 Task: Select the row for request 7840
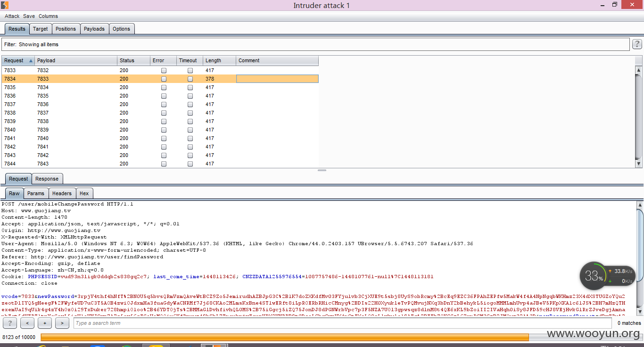pos(160,130)
